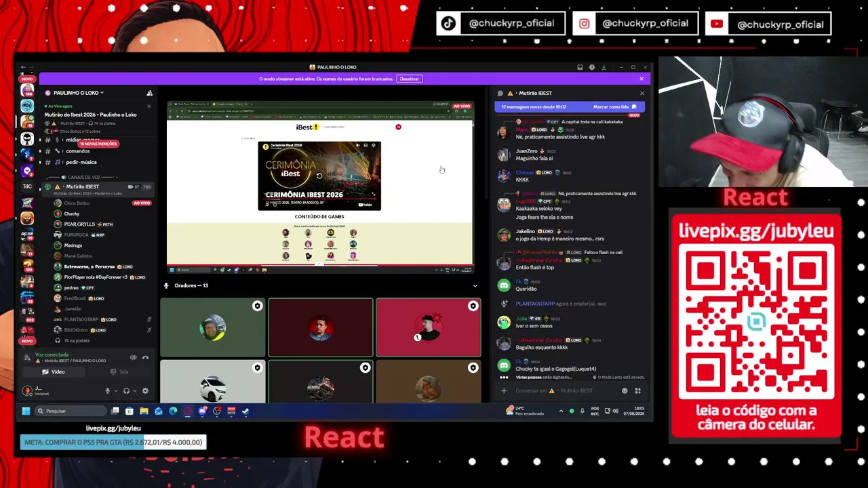Open Julia's profile in chat
This screenshot has height=488, width=868.
coord(521,318)
